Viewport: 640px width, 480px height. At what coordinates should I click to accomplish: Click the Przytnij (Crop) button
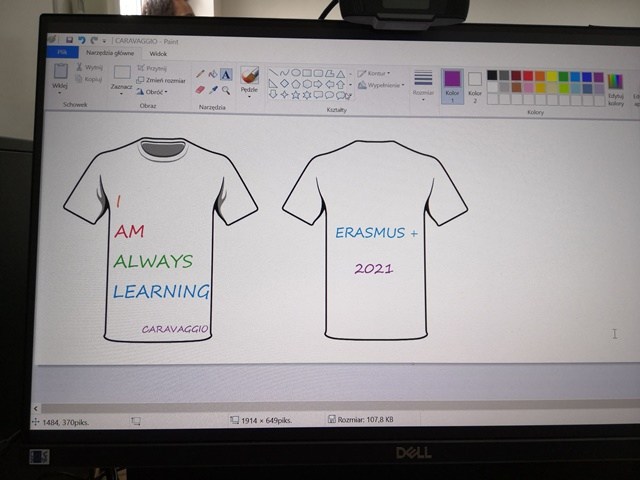click(152, 68)
